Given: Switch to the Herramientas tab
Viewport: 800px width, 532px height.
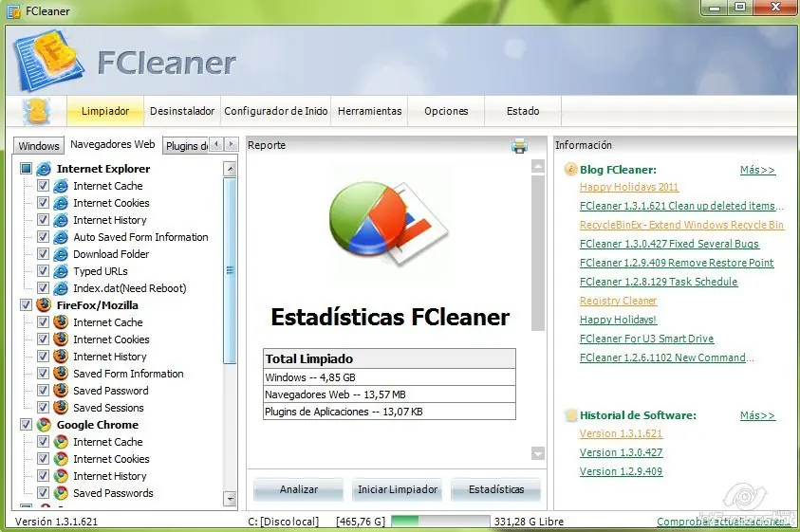Looking at the screenshot, I should click(369, 111).
